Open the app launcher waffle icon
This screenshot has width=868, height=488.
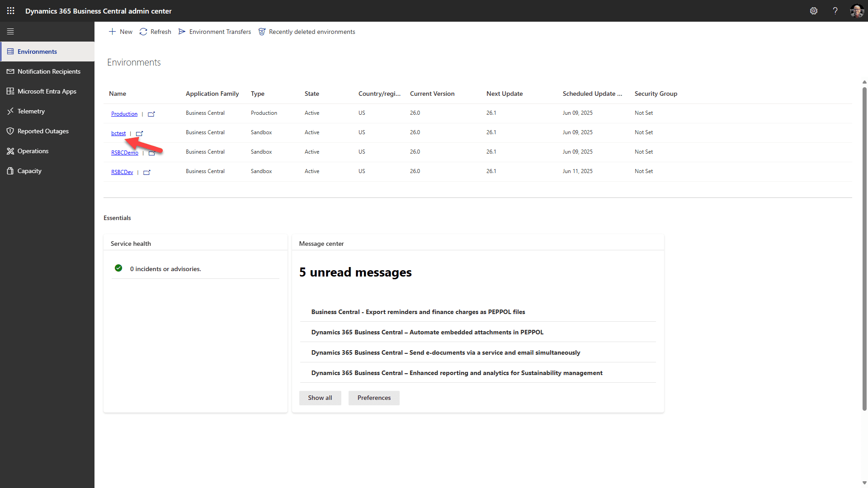coord(10,10)
